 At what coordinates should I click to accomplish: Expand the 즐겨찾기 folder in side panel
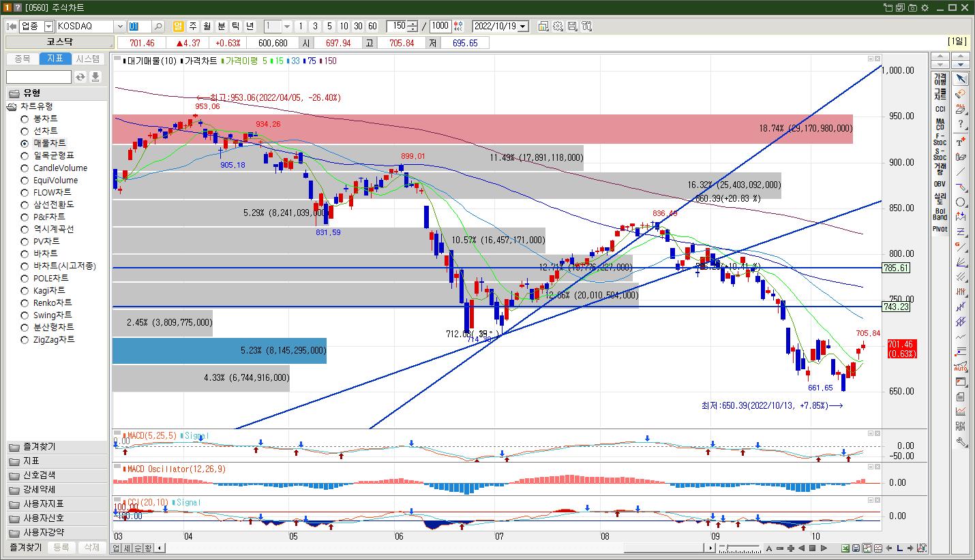[57, 447]
